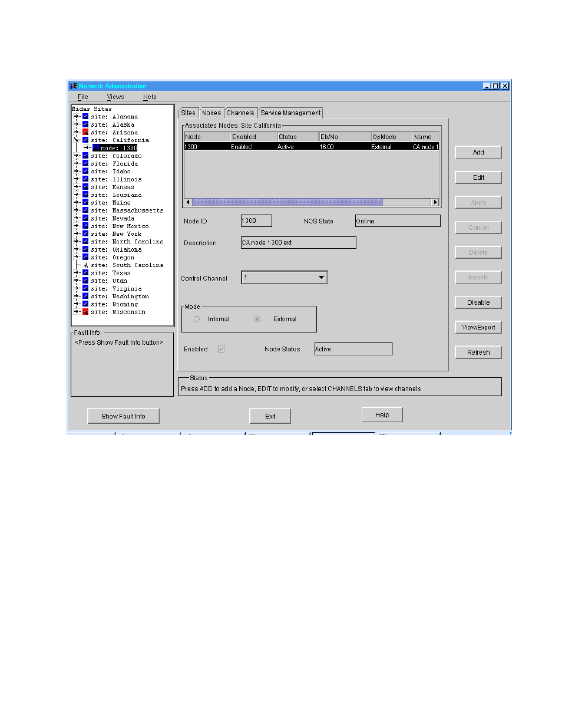Click the nodes table scroll left arrow
Viewport: 562px width, 728px height.
coord(188,202)
